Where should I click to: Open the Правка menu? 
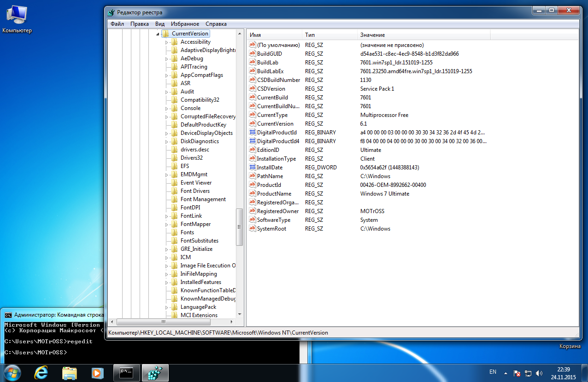tap(140, 23)
